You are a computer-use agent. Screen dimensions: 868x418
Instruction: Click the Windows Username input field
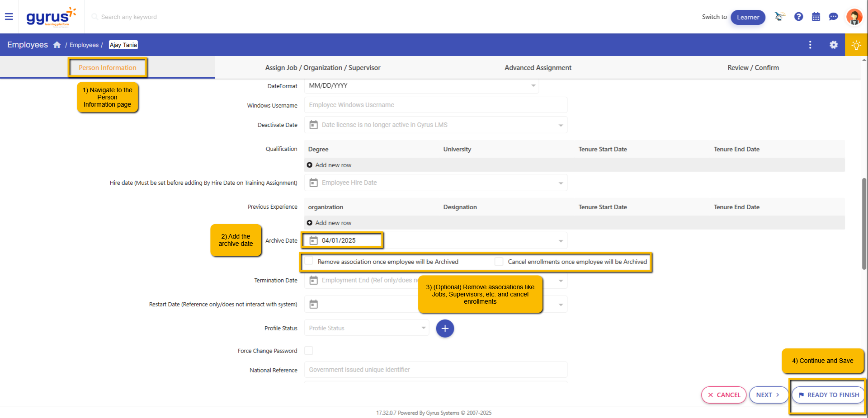[435, 105]
